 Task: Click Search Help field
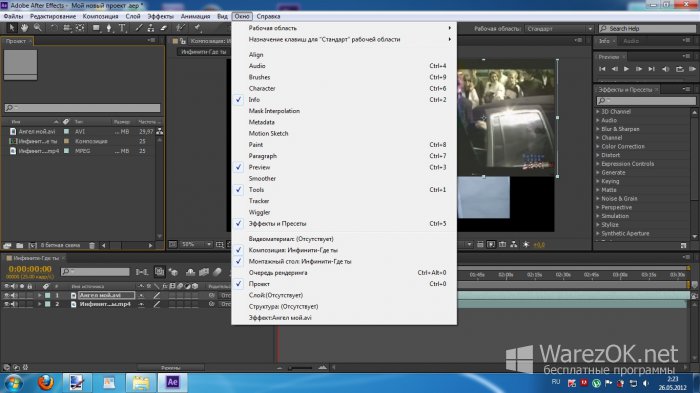(647, 29)
